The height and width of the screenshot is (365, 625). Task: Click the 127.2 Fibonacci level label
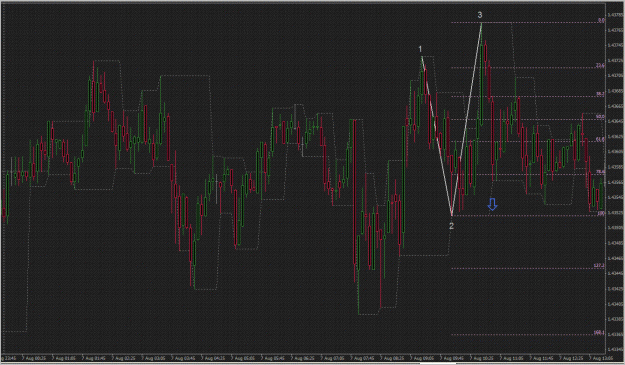pyautogui.click(x=599, y=265)
